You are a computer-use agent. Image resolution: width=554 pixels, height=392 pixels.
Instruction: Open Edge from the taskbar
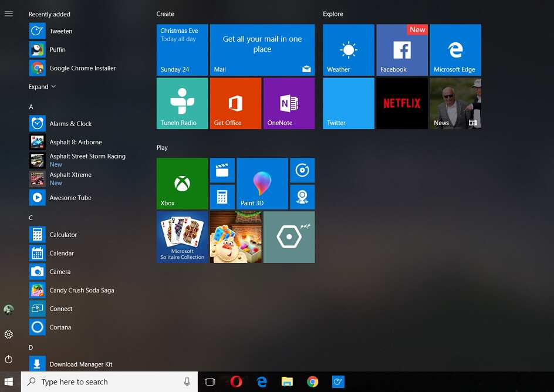tap(262, 382)
